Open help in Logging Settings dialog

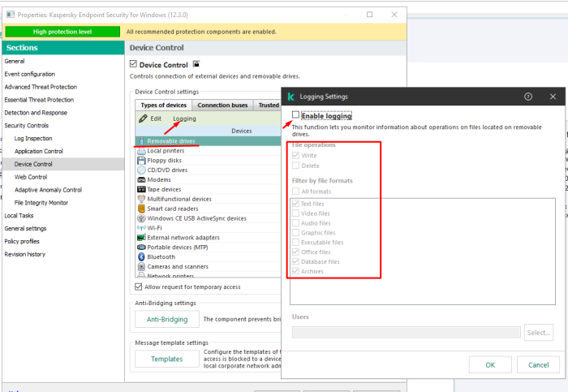528,97
